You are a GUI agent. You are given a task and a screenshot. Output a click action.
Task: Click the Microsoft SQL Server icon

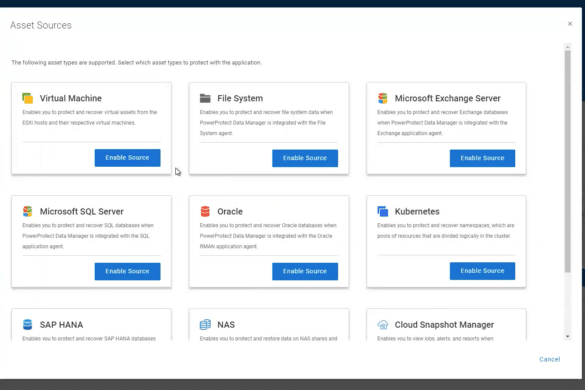[27, 211]
